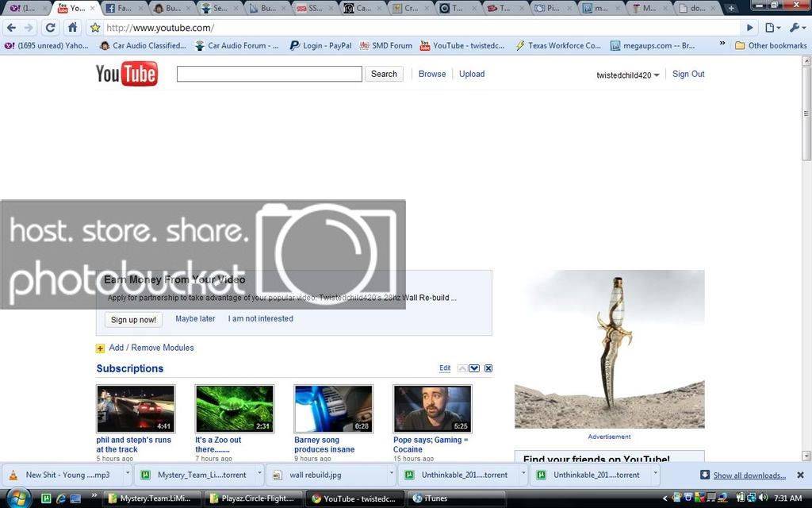Open YouTube - twistedc... bookmark
812x508 pixels.
point(462,45)
